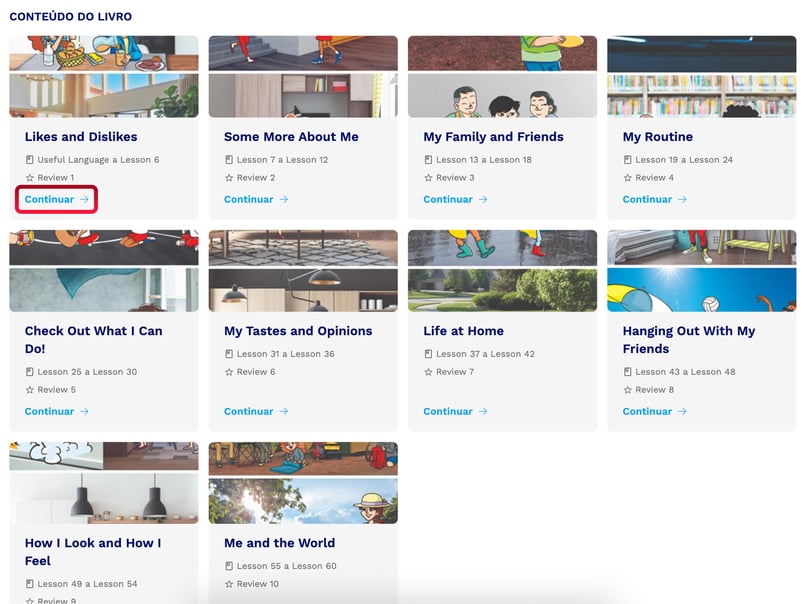807x604 pixels.
Task: Click the star icon next to Review 6
Action: 229,371
